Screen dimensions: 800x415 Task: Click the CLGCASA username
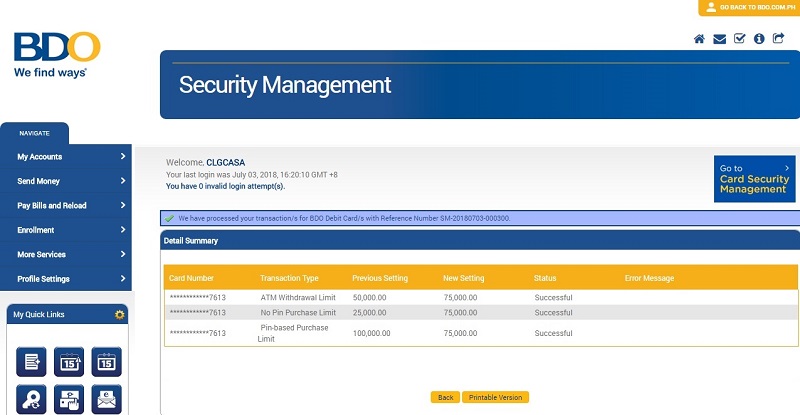pos(226,162)
